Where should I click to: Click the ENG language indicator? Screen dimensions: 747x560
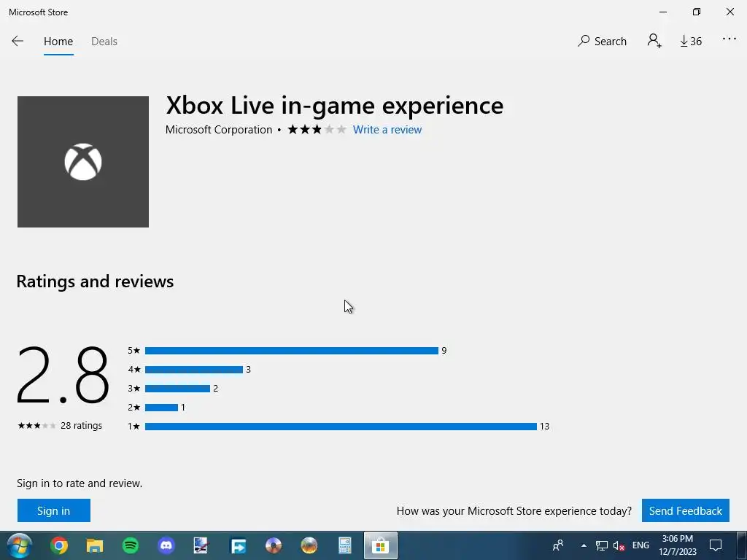(x=640, y=545)
